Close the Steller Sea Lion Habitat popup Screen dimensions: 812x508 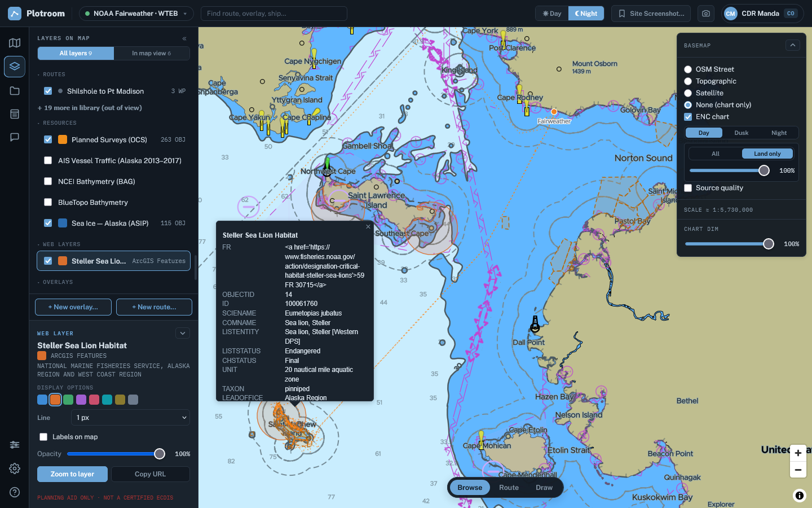(x=368, y=227)
